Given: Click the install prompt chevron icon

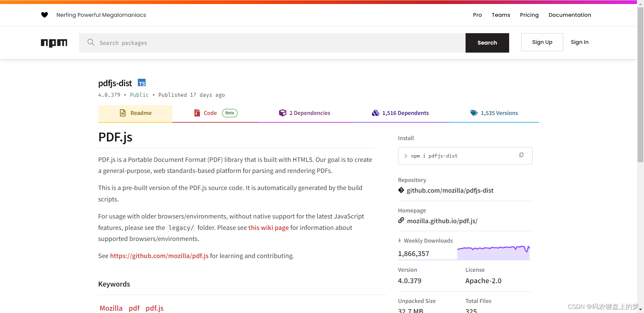Looking at the screenshot, I should (406, 156).
